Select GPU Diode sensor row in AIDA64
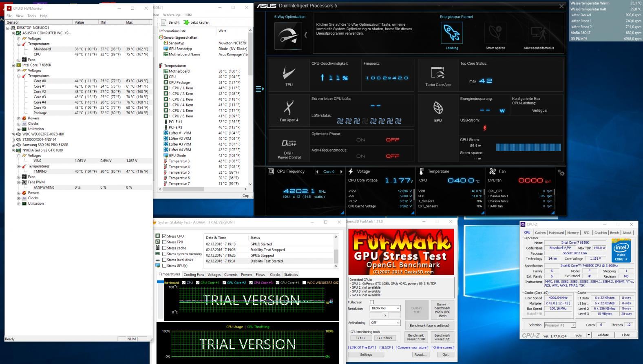The height and width of the screenshot is (364, 643). [x=204, y=155]
